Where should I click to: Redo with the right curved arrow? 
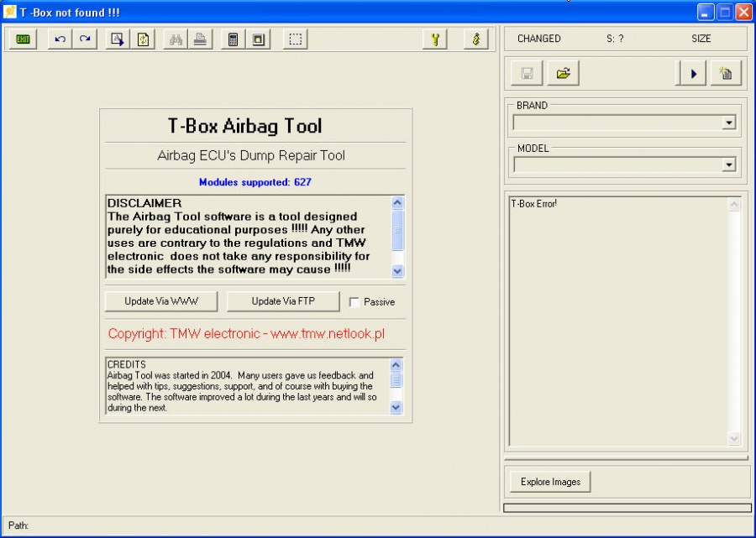85,39
